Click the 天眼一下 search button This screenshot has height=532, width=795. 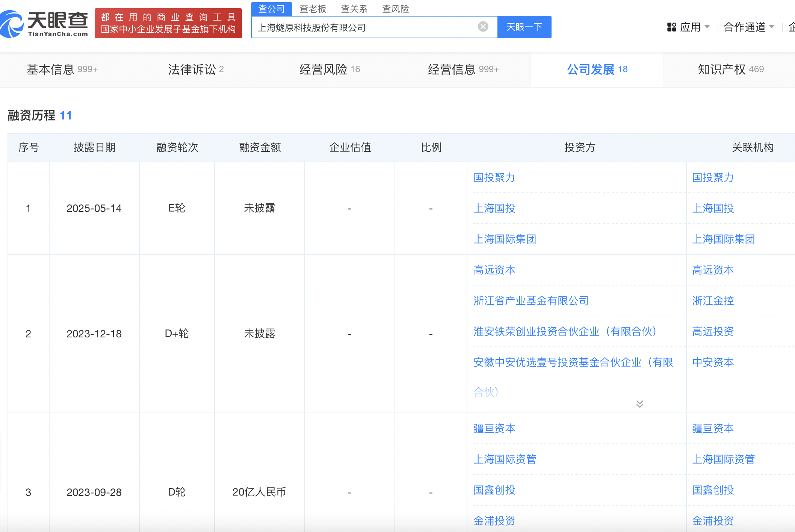(524, 27)
